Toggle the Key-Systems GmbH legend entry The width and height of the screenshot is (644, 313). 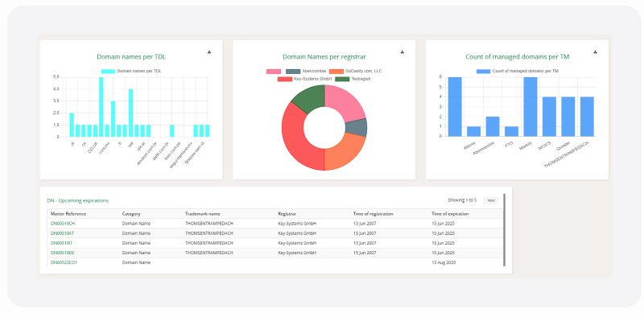coord(304,79)
